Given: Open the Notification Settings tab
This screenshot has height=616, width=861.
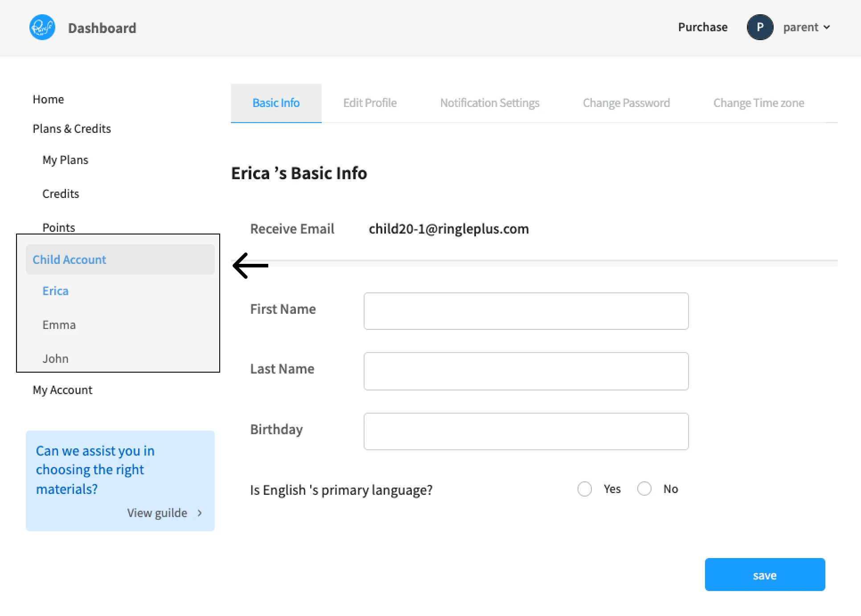Looking at the screenshot, I should [490, 103].
